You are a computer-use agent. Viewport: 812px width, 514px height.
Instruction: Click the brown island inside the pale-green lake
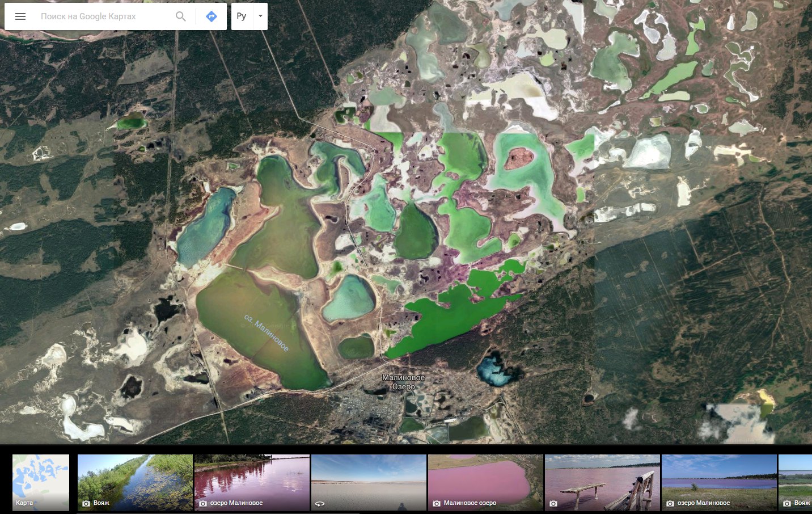[518, 158]
